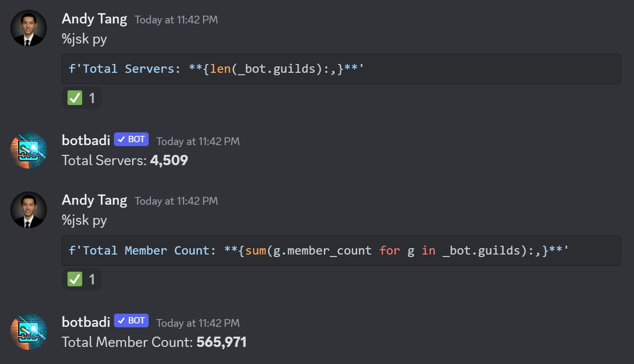Click the timestamp on botbadi's Member Count reply
The image size is (634, 364).
tap(198, 323)
